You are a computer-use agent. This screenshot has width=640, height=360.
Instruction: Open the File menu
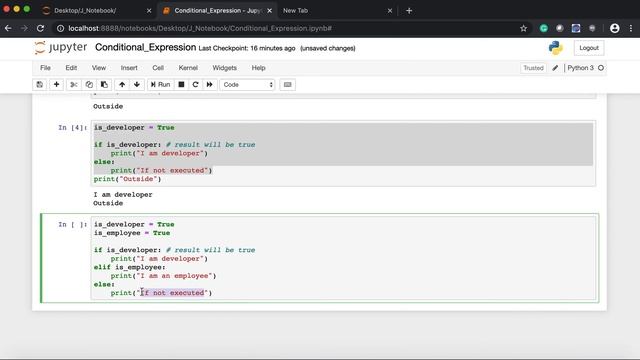point(45,68)
